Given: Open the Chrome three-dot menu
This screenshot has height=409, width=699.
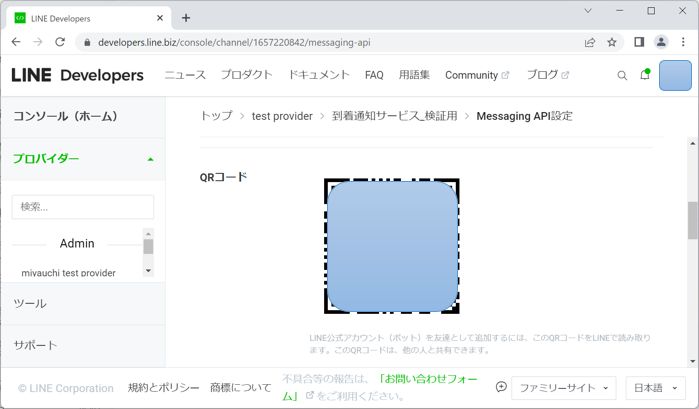Looking at the screenshot, I should (x=683, y=42).
